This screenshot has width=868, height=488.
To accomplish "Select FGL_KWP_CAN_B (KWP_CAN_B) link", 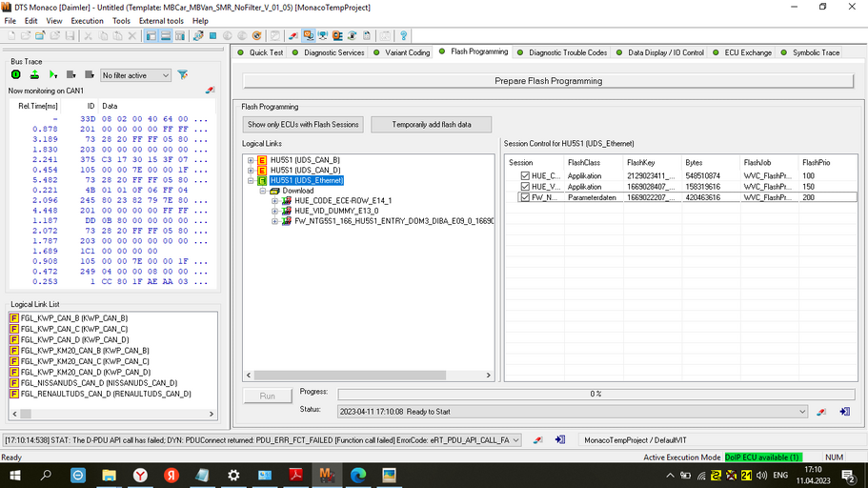I will click(x=74, y=318).
